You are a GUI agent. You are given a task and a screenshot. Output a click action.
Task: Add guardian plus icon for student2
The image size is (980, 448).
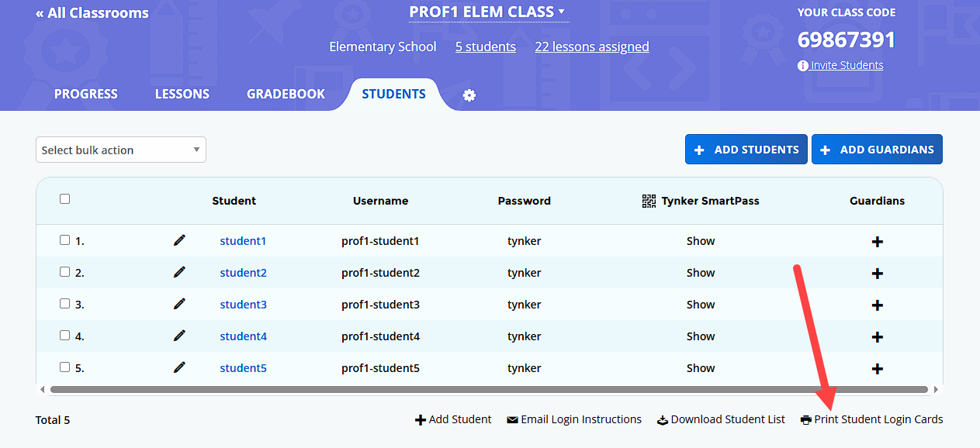878,274
